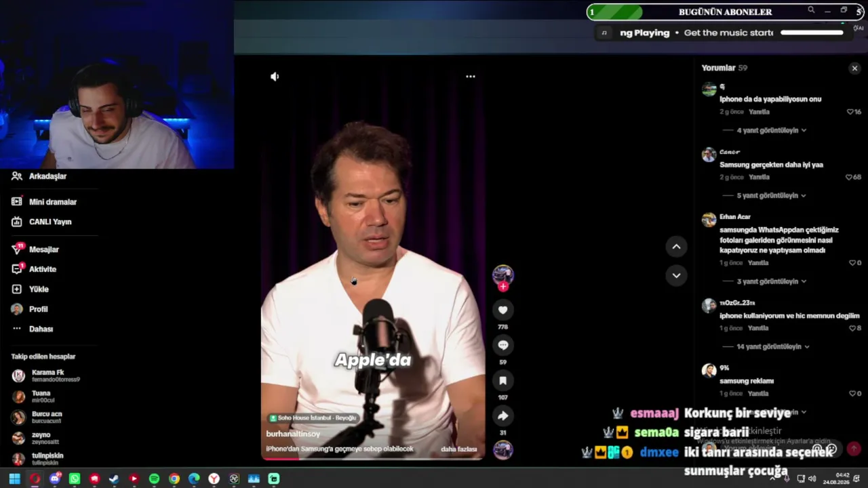Expand caption with 'daha fazlası'
Screen dimensions: 868x488
(459, 449)
